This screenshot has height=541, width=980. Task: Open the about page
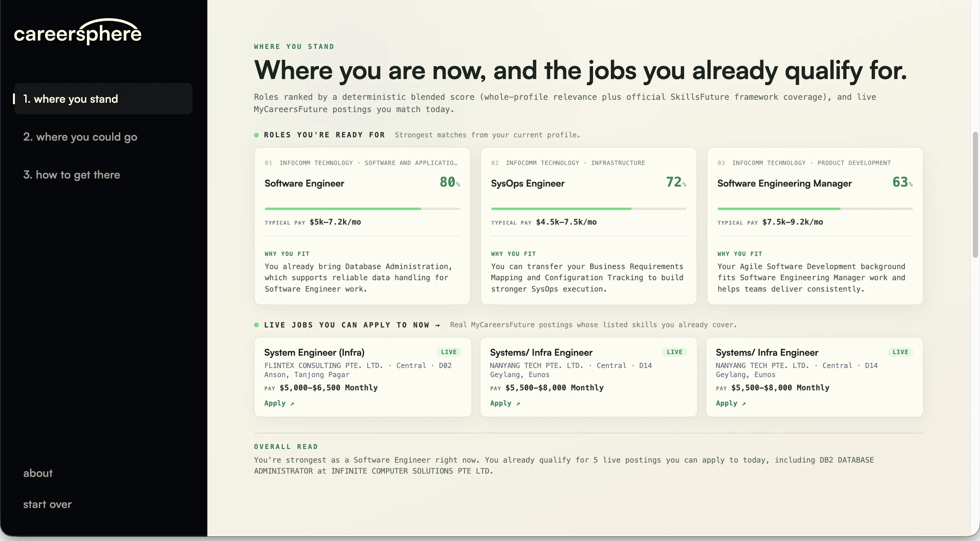(38, 473)
